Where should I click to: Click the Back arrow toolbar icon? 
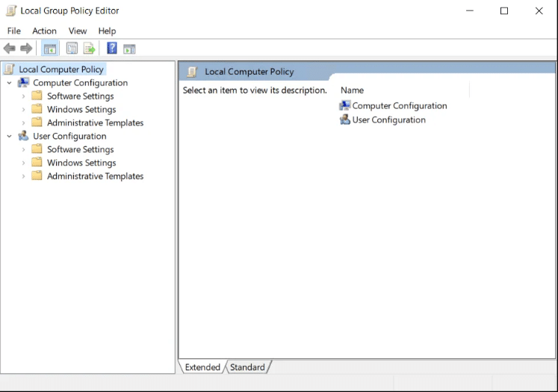[10, 49]
